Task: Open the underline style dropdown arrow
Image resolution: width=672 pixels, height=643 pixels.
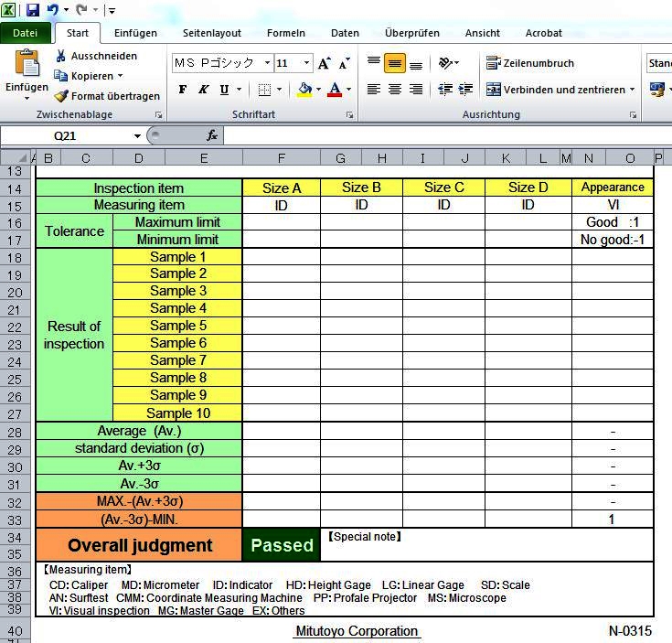Action: (x=239, y=90)
